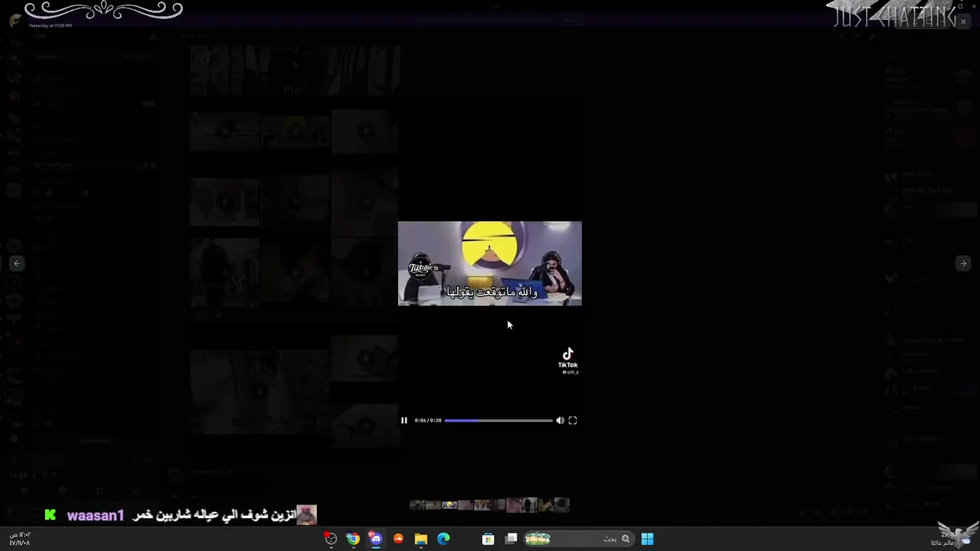Open the Windows Start menu
Screen dimensions: 980x551
[647, 539]
